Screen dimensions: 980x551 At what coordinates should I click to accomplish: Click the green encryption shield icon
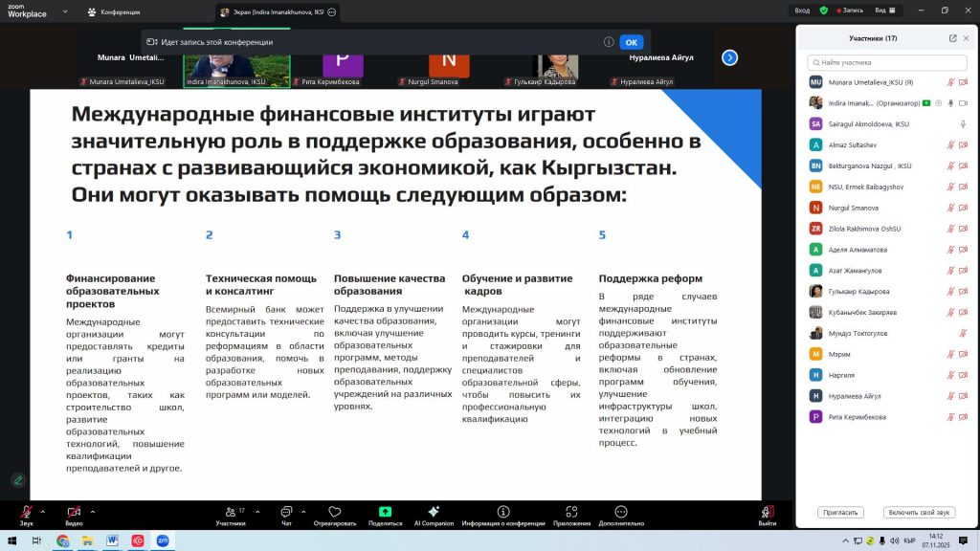tap(823, 11)
